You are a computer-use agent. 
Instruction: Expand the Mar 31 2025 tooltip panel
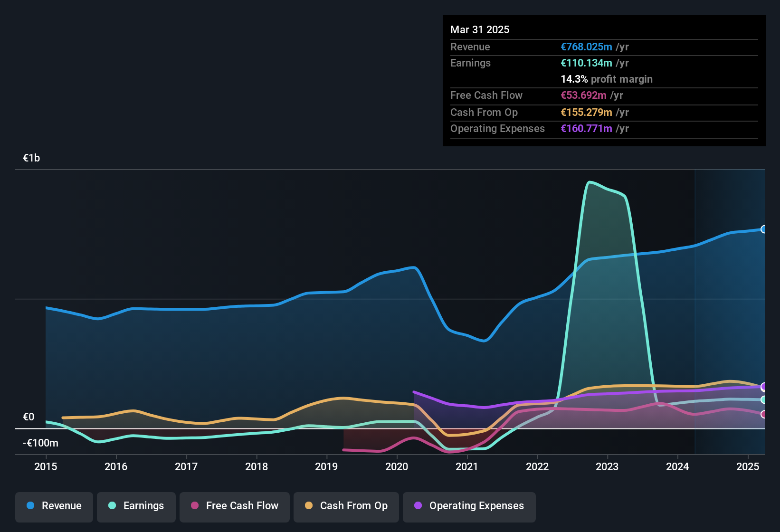pos(480,29)
